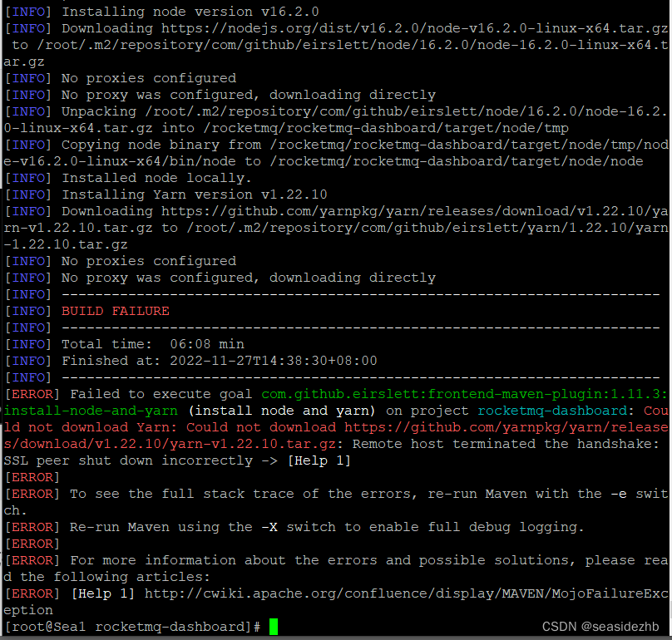The image size is (672, 640).
Task: Click the green install-node-and-yarn text
Action: [x=91, y=411]
